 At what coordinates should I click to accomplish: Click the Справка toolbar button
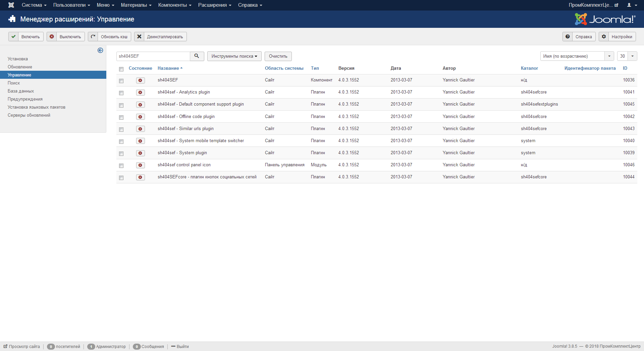point(579,37)
